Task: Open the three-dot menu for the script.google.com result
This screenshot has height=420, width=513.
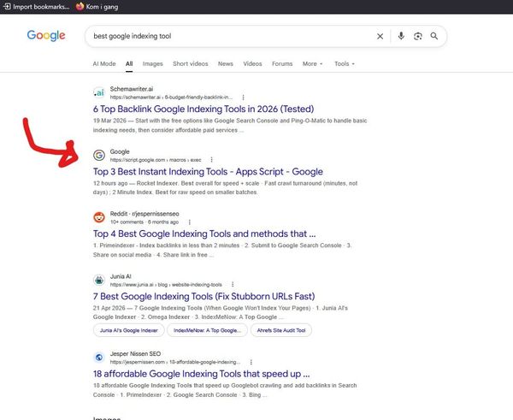Action: [x=212, y=160]
